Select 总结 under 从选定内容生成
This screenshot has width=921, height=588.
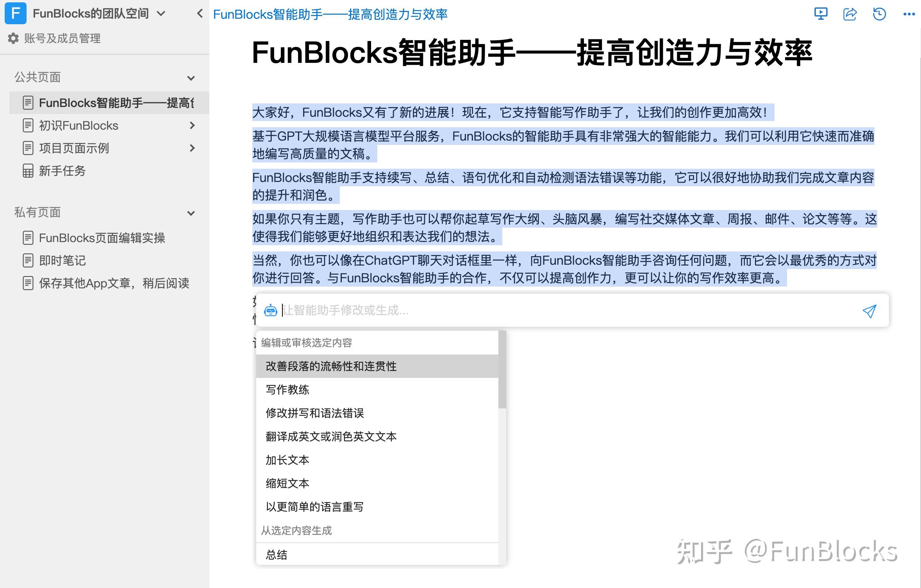277,554
